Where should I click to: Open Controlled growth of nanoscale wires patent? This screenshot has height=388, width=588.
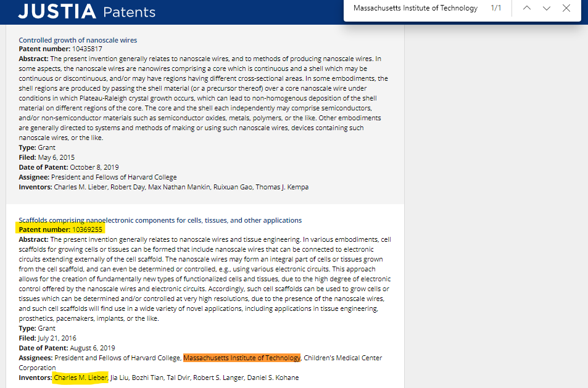coord(78,40)
